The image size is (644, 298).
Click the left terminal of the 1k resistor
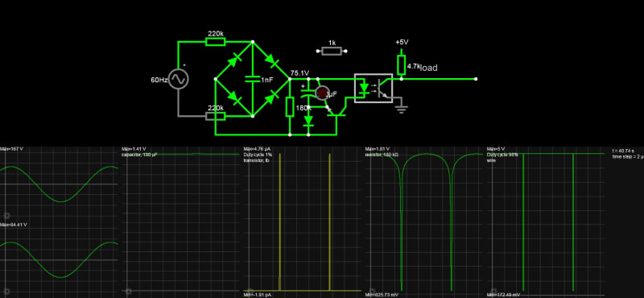tap(318, 51)
